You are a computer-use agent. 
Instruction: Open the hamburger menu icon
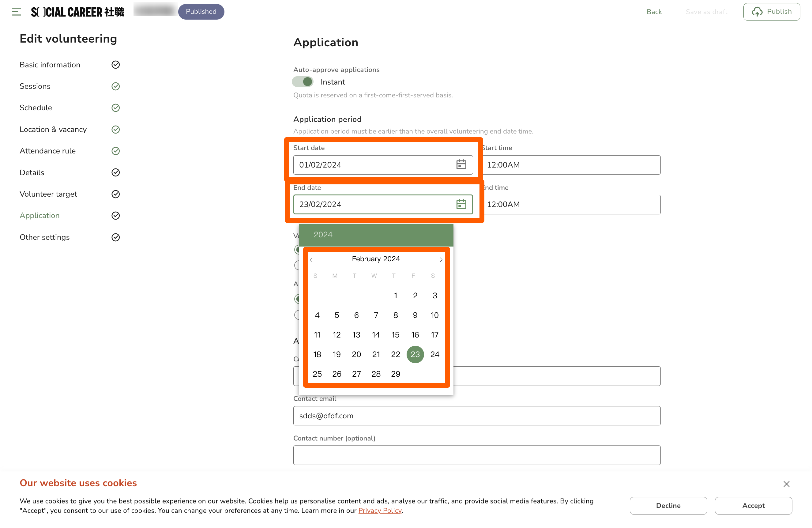tap(16, 12)
